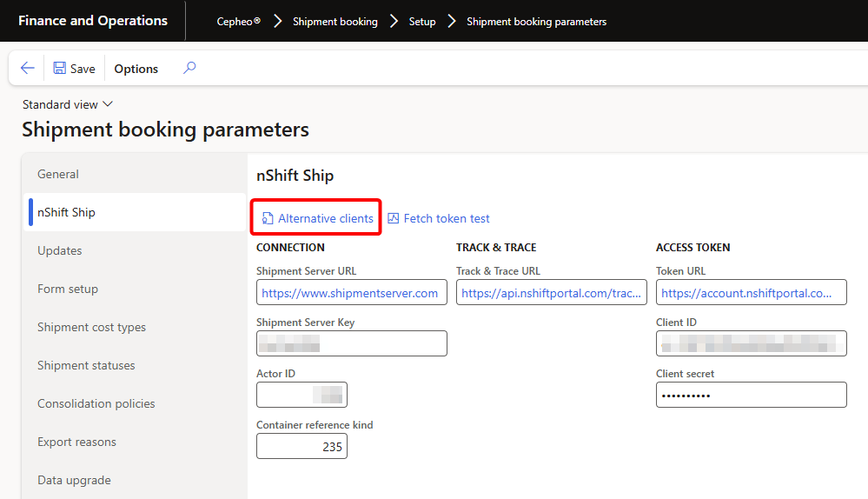Viewport: 868px width, 499px height.
Task: Open the search magnifier icon
Action: (x=189, y=68)
